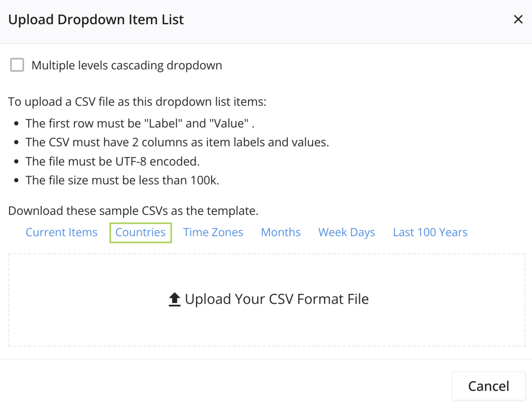This screenshot has height=408, width=532.
Task: Click the "Upload Your CSV Format File" text
Action: tap(277, 299)
